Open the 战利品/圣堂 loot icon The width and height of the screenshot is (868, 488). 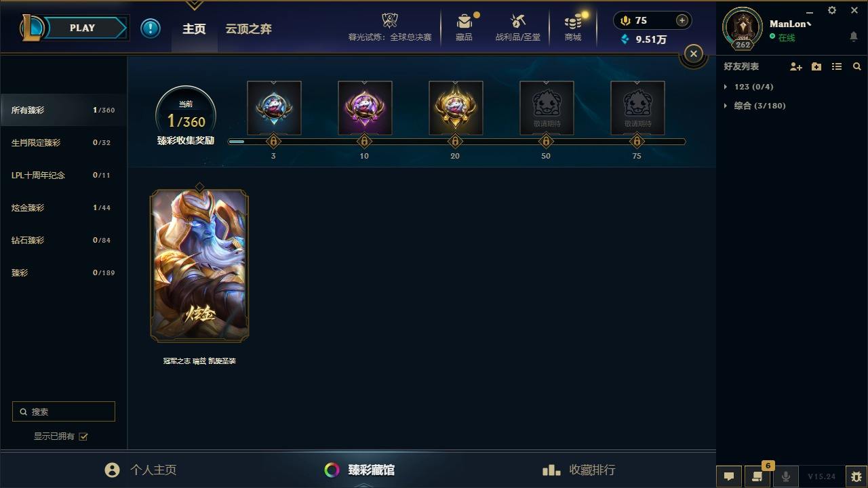[518, 27]
